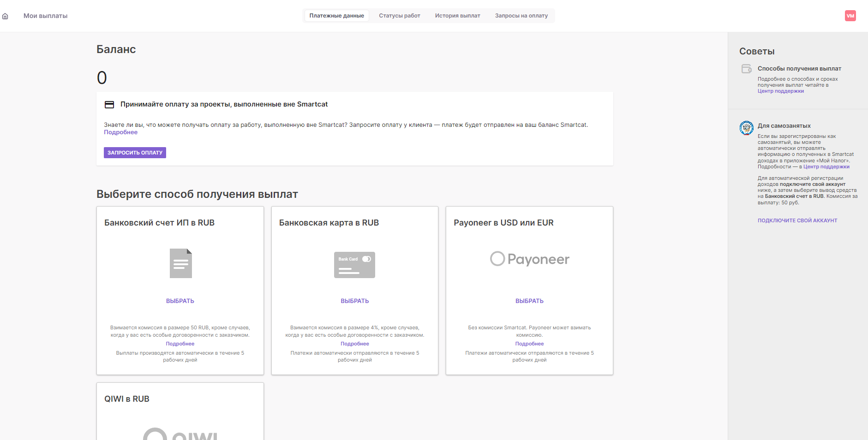Click the balance value 0

102,77
